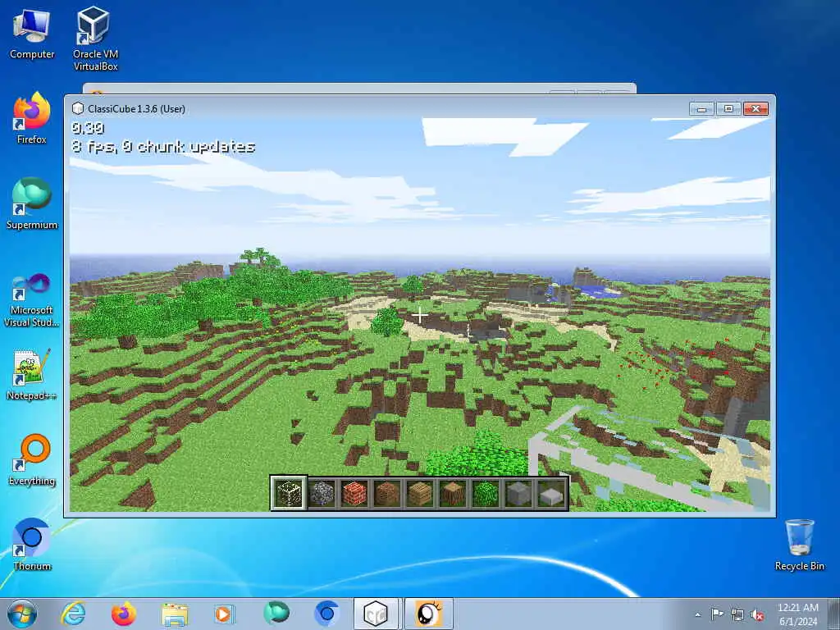Select the Notepad++ desktop shortcut
Viewport: 840px width, 630px height.
pos(32,374)
